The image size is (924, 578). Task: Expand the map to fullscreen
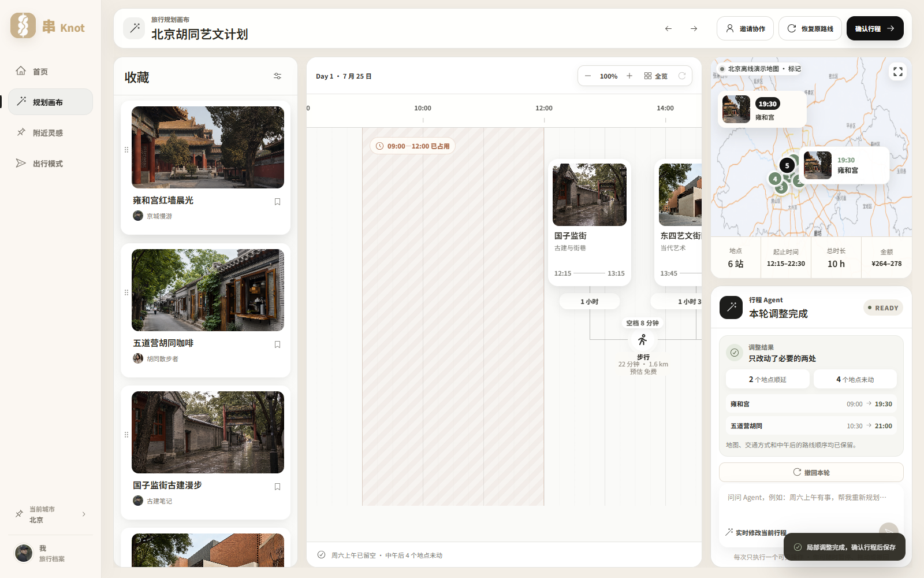pyautogui.click(x=898, y=72)
